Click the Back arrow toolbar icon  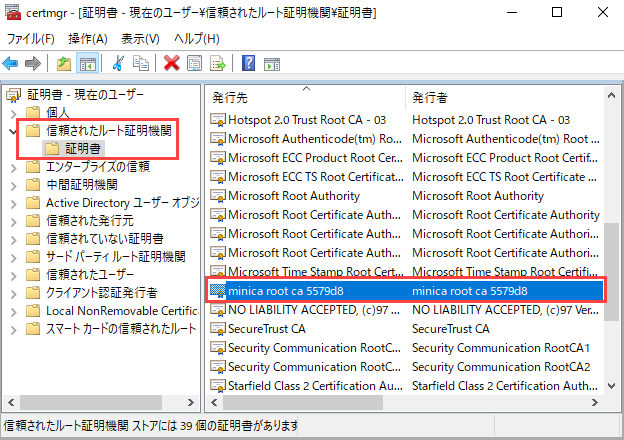coord(10,63)
